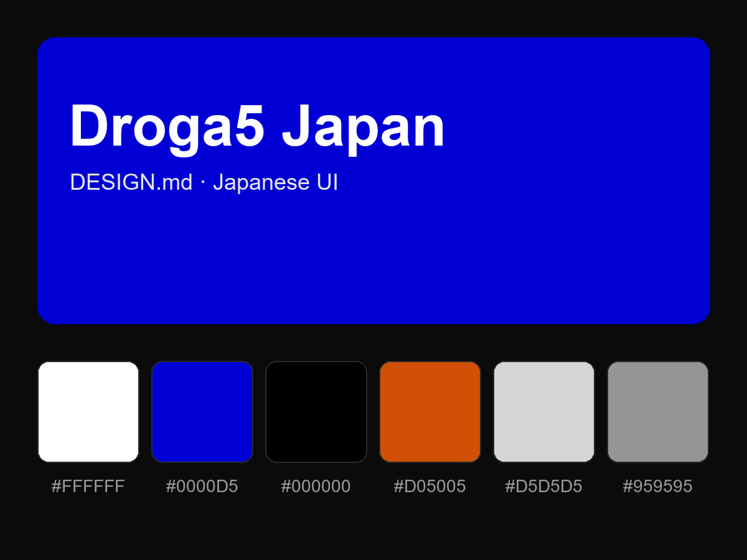Click the #0000D5 hex label
The width and height of the screenshot is (747, 560).
[x=202, y=487]
